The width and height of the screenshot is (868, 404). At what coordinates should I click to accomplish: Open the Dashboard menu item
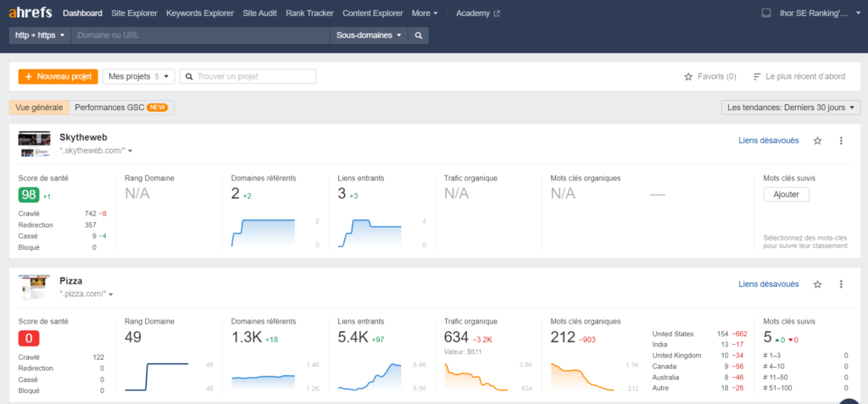(x=82, y=14)
